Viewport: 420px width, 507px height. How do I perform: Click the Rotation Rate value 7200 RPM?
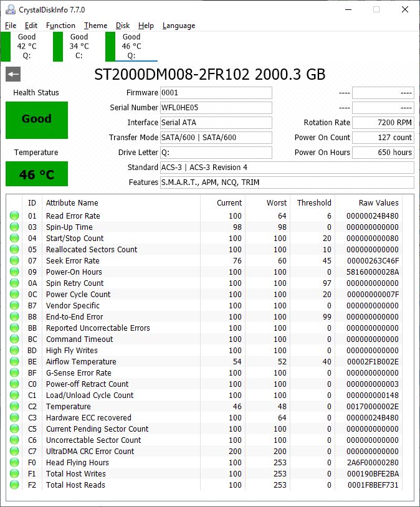click(383, 123)
